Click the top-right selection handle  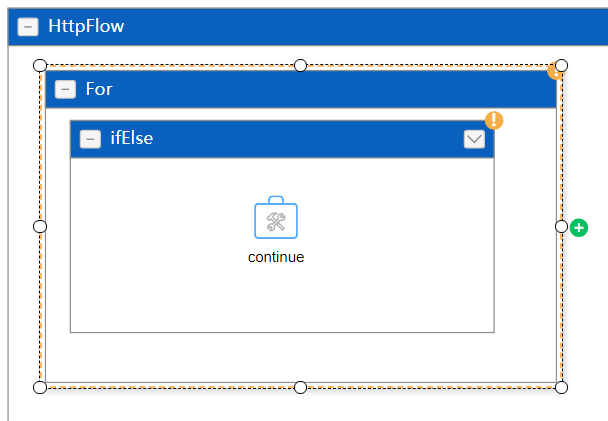pos(561,66)
